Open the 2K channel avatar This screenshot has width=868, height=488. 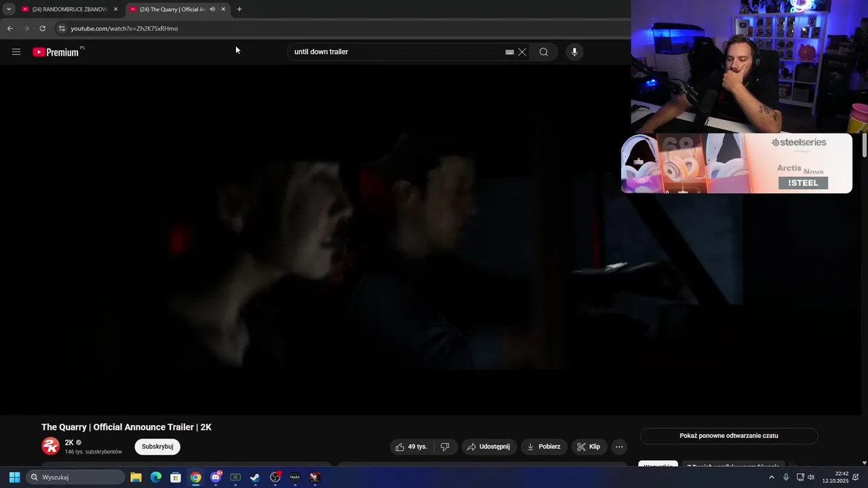pos(51,446)
